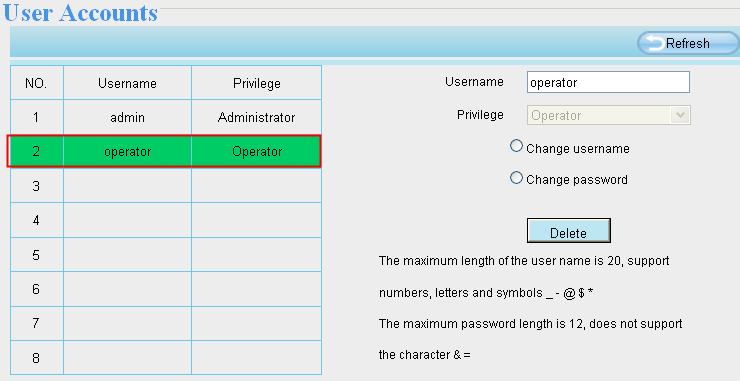
Task: Select the highlighted operator row
Action: 164,151
